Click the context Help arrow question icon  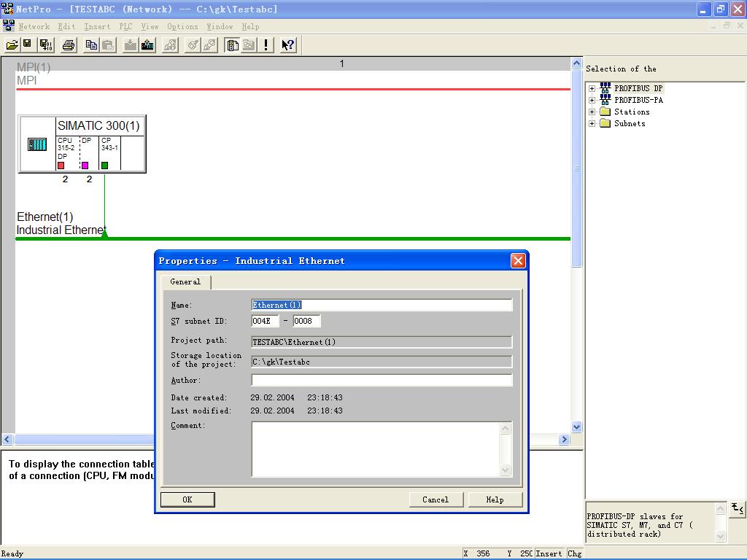tap(287, 44)
